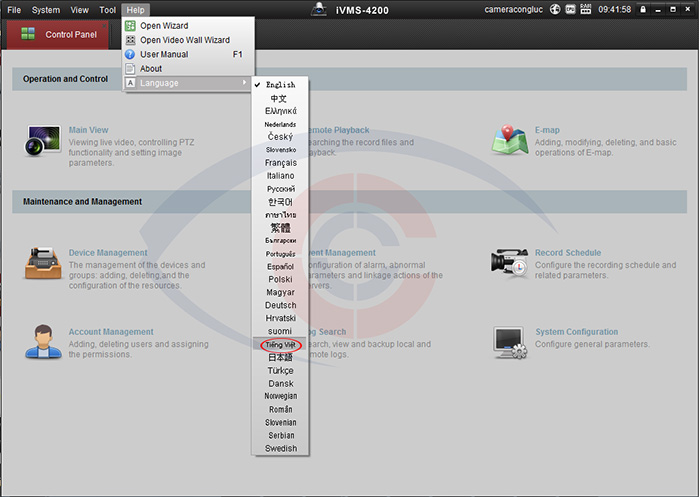Select Slovenian language option
This screenshot has width=700, height=497.
pyautogui.click(x=280, y=422)
